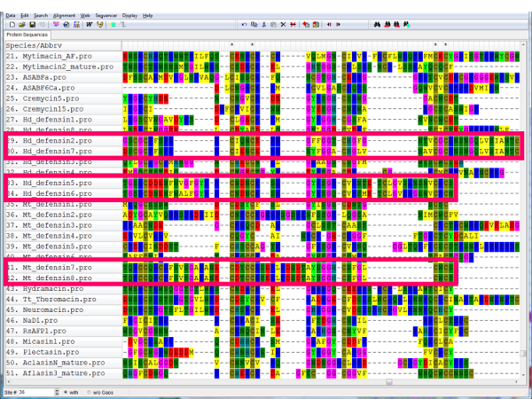This screenshot has height=399, width=532.
Task: Create a new alignment with the blank page icon
Action: coord(12,25)
